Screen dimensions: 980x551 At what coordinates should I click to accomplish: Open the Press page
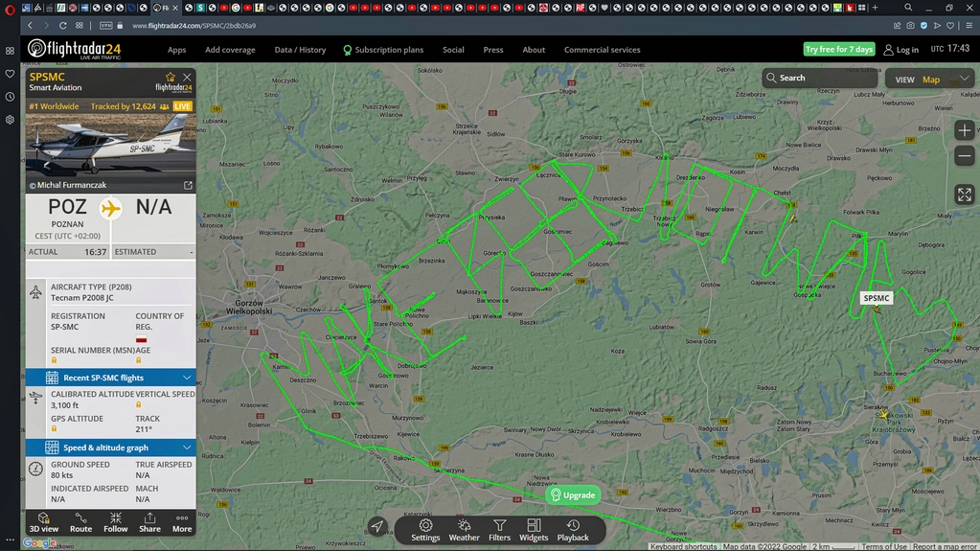click(x=493, y=50)
